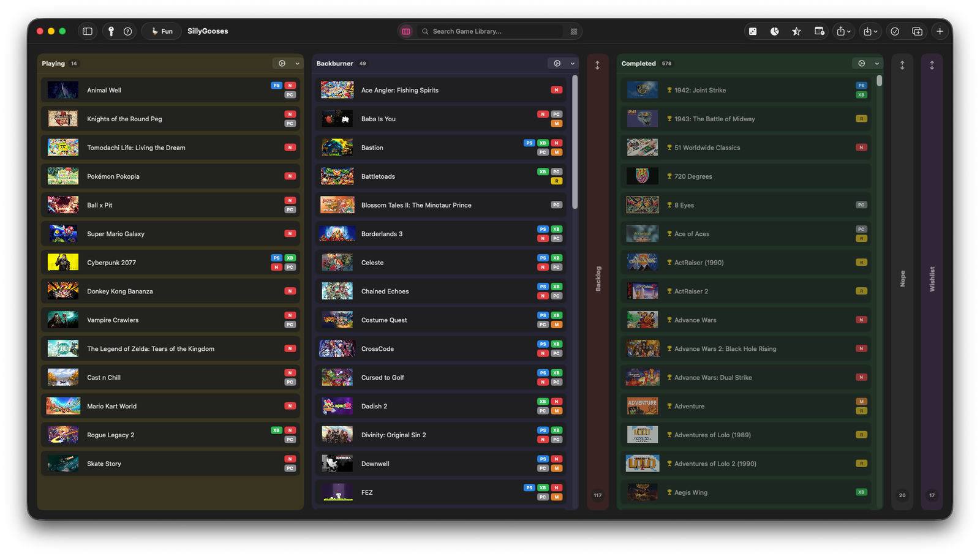Select the Divinity: Original Sin 2 title
980x556 pixels.
(394, 435)
